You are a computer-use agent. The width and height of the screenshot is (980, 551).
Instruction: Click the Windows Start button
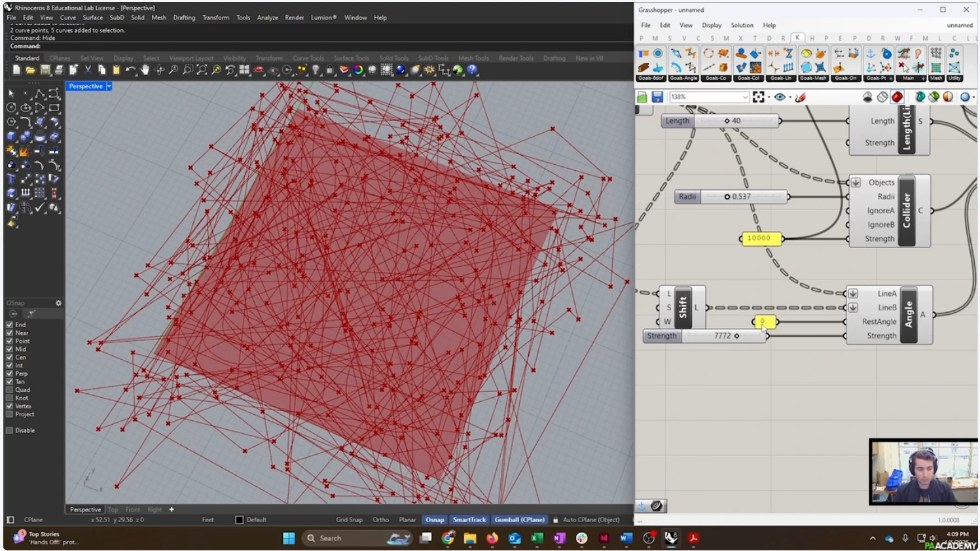coord(289,538)
